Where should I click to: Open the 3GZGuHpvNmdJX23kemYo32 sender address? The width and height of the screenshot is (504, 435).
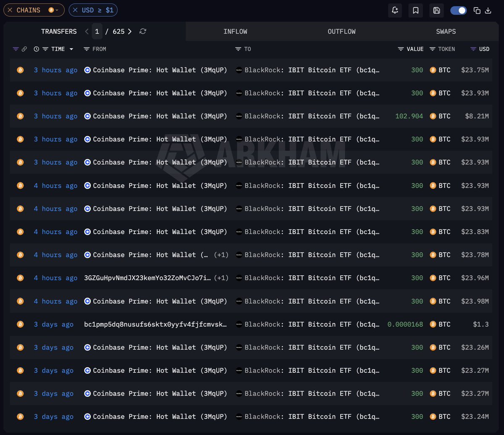pyautogui.click(x=148, y=278)
